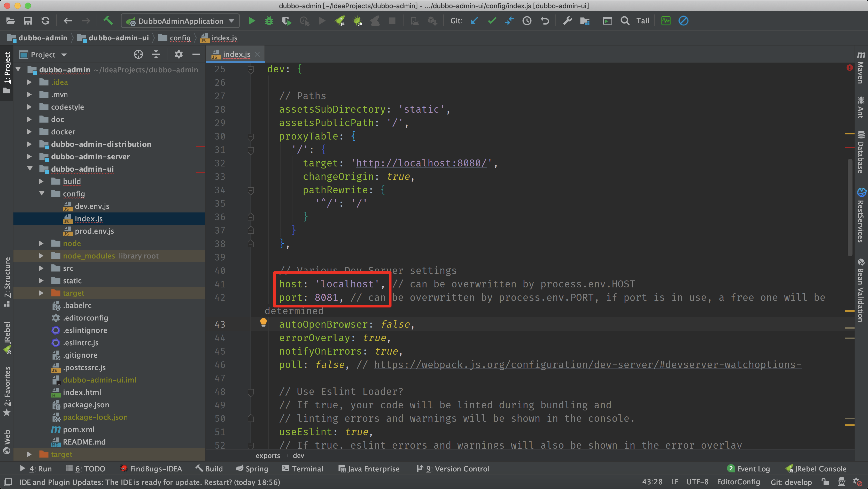Synchronize files with the refresh icon
Viewport: 868px width, 489px height.
[45, 21]
